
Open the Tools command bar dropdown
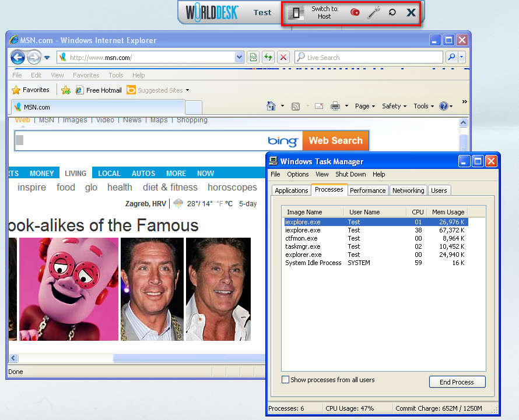click(x=423, y=106)
